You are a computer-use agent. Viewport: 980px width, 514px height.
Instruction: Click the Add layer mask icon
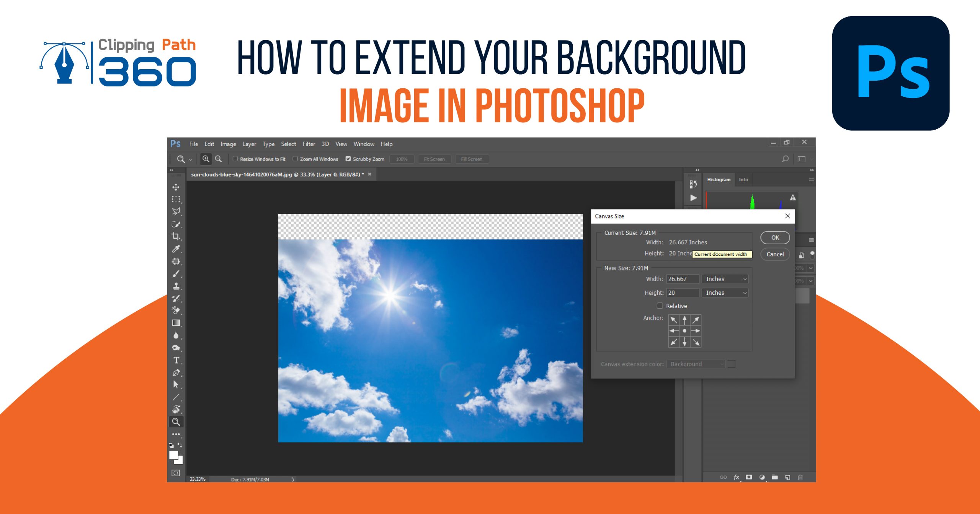pyautogui.click(x=749, y=477)
